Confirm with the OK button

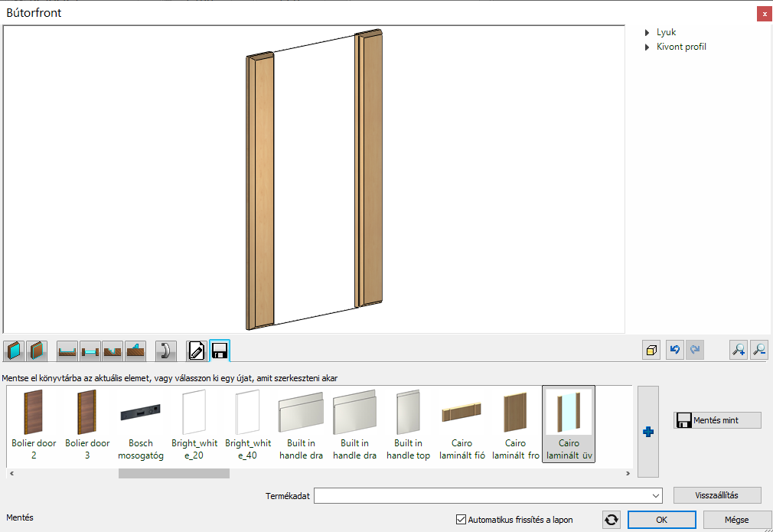pyautogui.click(x=662, y=520)
